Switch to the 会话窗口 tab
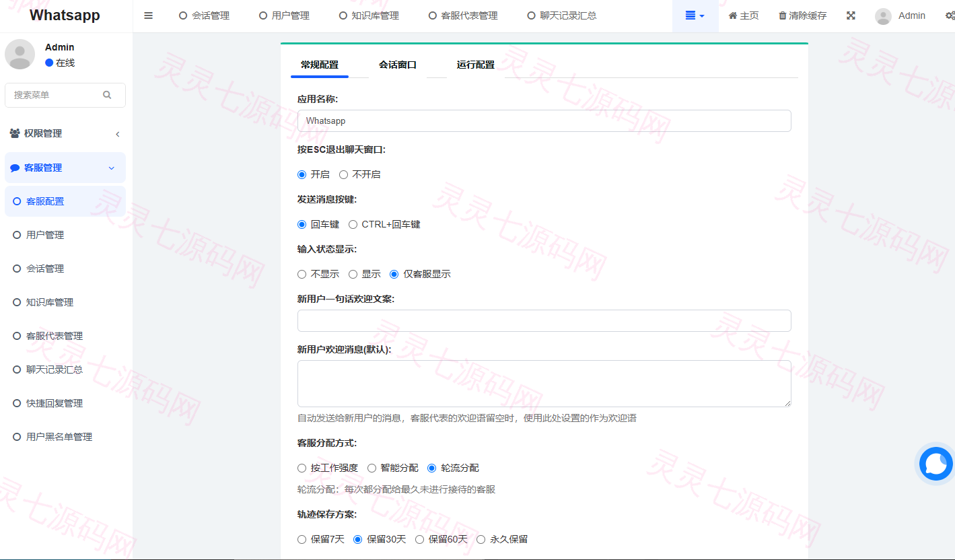The height and width of the screenshot is (560, 955). pyautogui.click(x=398, y=65)
